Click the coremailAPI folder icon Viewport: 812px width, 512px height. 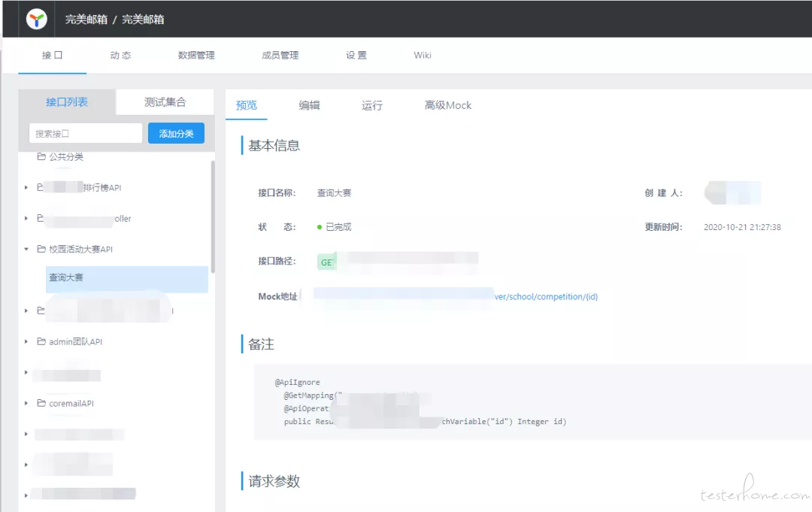tap(41, 403)
